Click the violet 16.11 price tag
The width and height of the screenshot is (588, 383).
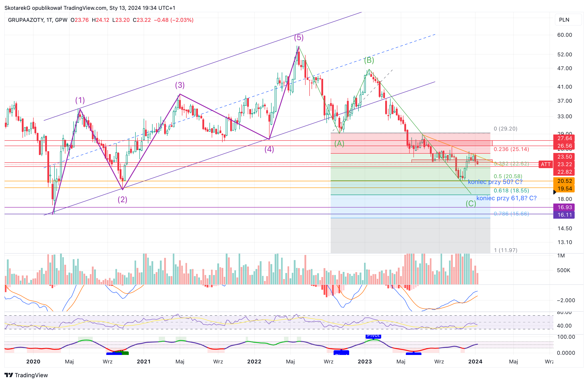[x=564, y=215]
